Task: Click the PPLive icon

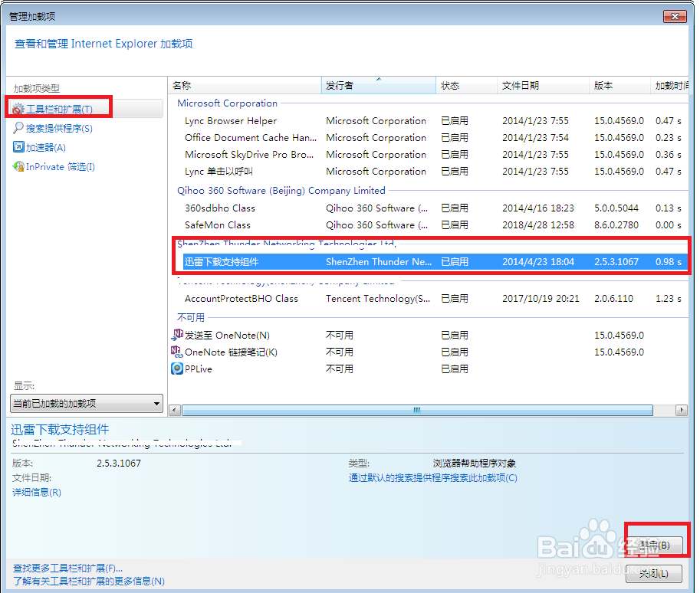Action: point(177,369)
